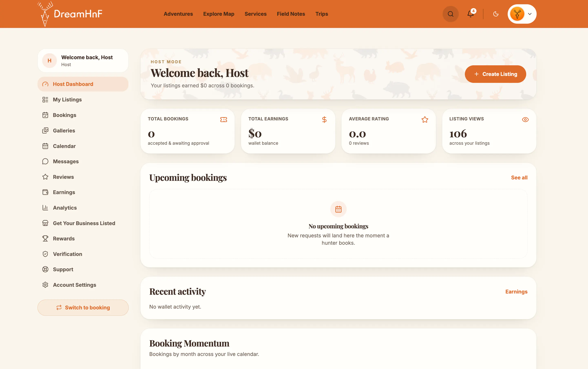Click the Total Bookings ticket icon
588x369 pixels.
[x=223, y=120]
